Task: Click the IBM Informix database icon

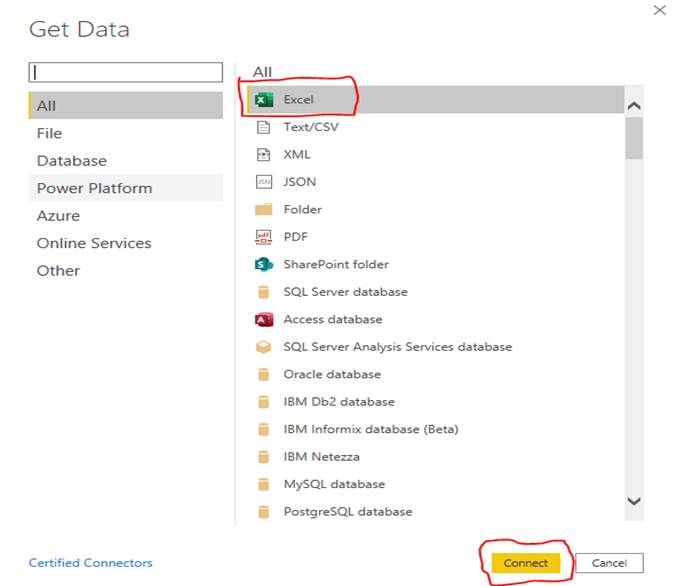Action: tap(263, 429)
